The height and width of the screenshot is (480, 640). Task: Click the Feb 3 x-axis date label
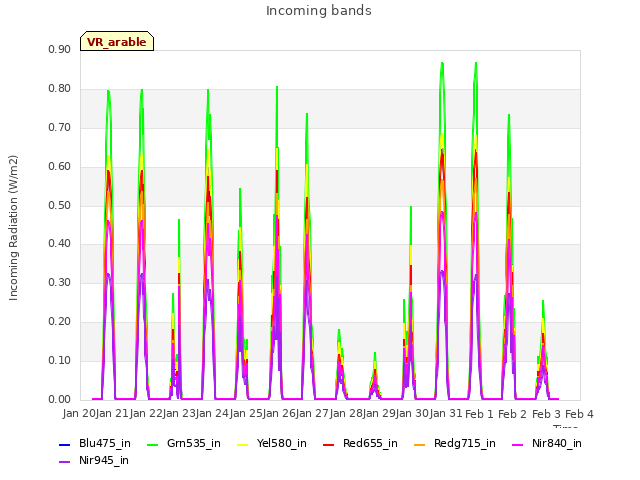click(546, 414)
